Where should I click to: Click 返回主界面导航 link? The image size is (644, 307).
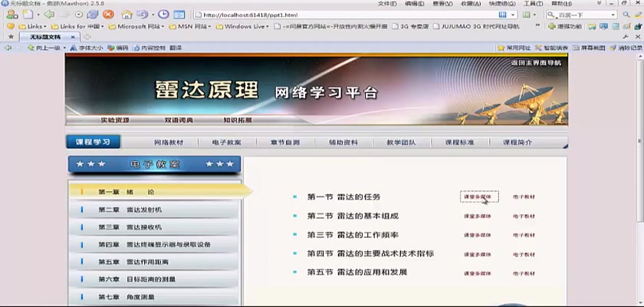[x=536, y=63]
